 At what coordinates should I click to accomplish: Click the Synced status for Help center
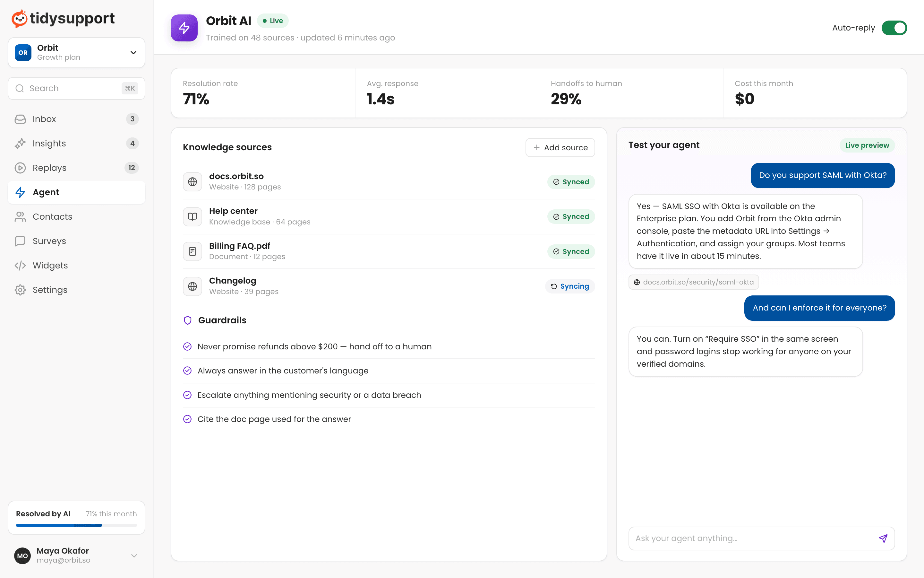[x=571, y=217]
